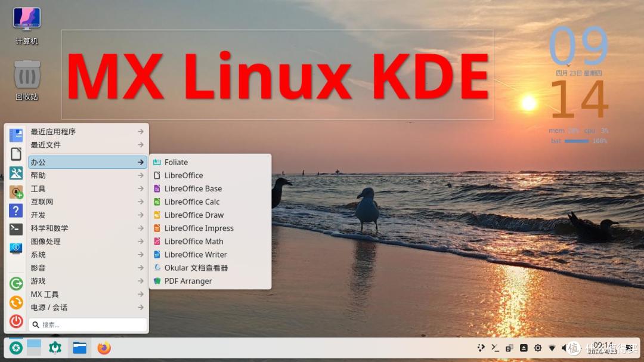Launch Firefox from the taskbar
Viewport: 644px width, 362px height.
(x=104, y=348)
